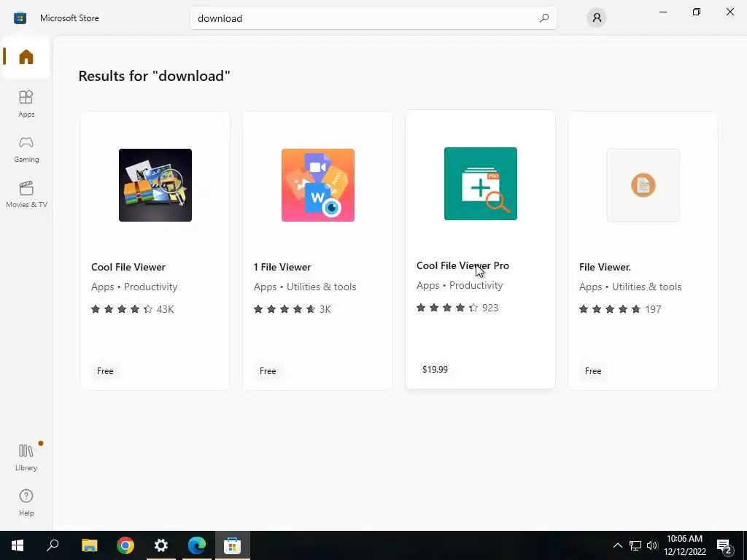Click the $19.99 price tag
This screenshot has width=747, height=560.
point(435,370)
